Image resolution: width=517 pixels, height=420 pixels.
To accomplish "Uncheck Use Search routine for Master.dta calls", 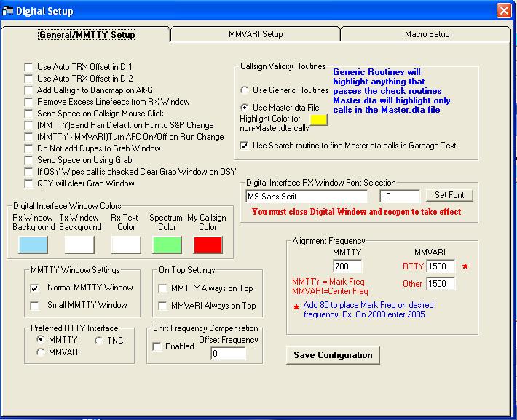I will click(245, 146).
